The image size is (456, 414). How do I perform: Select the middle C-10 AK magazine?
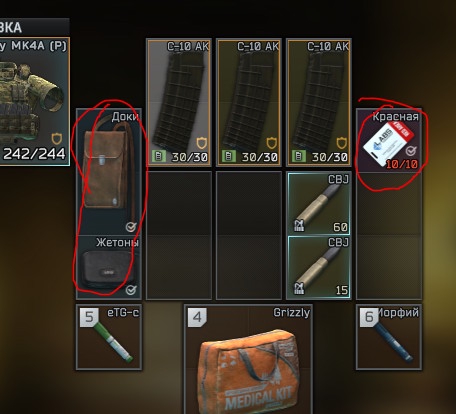coord(249,102)
